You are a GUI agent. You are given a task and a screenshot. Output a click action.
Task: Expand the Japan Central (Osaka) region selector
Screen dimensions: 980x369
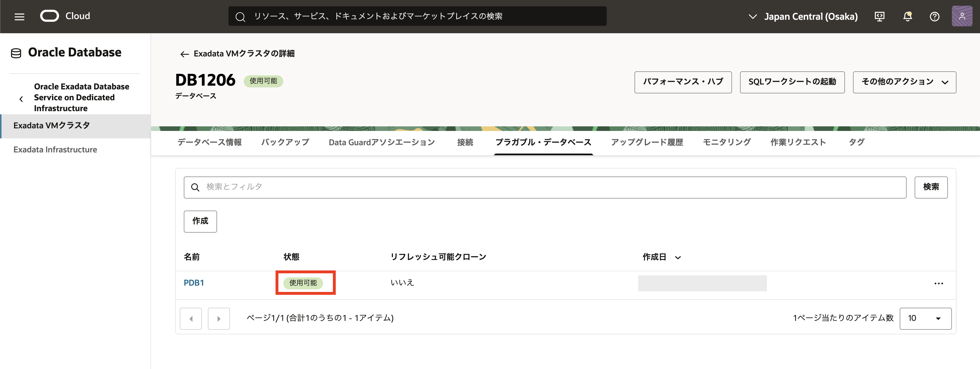[x=803, y=17]
